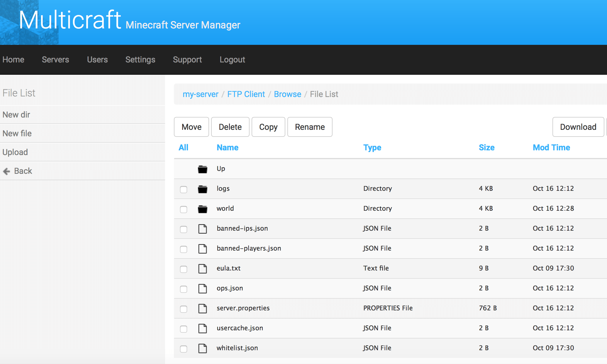Open eula.txt file name
Viewport: 607px width, 364px height.
pyautogui.click(x=228, y=268)
